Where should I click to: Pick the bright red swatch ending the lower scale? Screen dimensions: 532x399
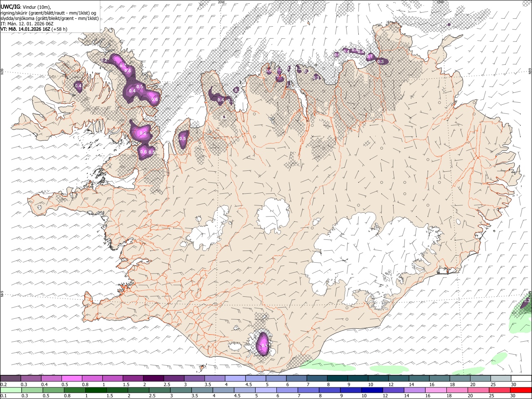pos(520,390)
